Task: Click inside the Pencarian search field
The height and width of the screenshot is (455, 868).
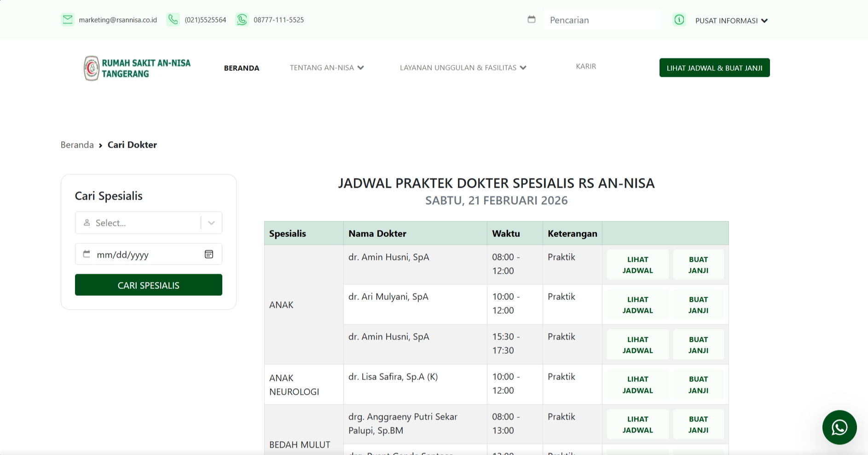Action: (x=601, y=19)
